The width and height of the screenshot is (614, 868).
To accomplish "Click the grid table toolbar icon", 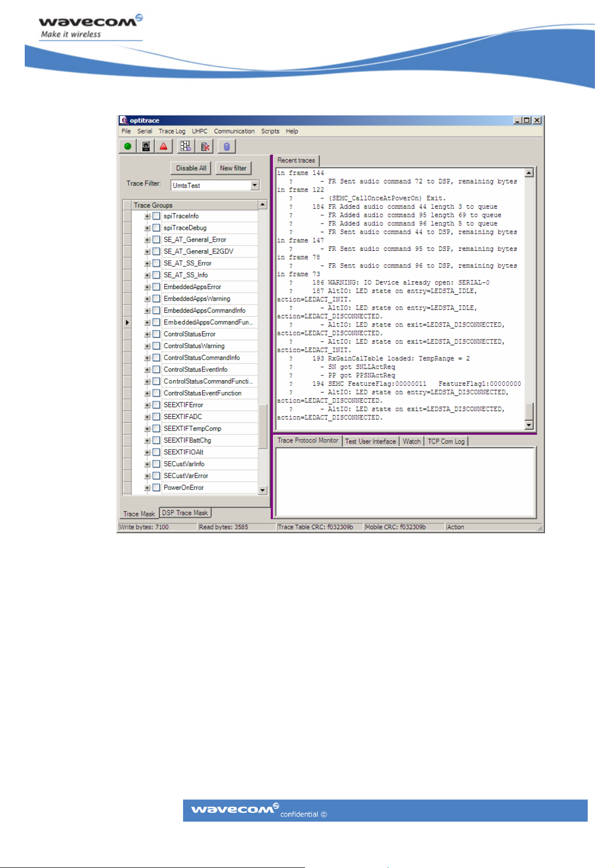I will click(x=186, y=146).
